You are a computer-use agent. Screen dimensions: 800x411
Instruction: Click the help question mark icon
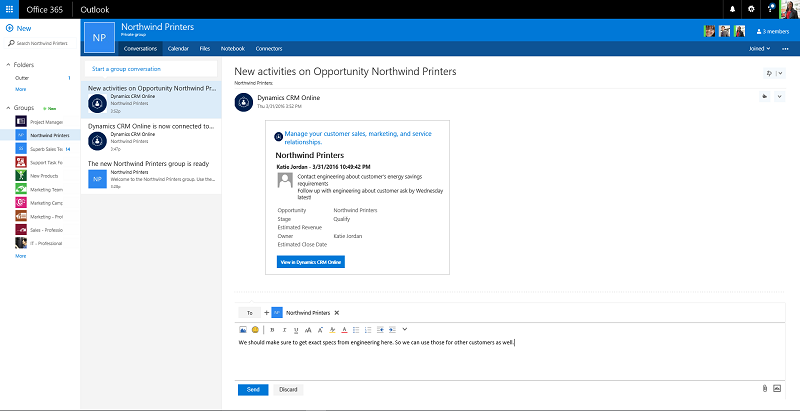pyautogui.click(x=769, y=9)
